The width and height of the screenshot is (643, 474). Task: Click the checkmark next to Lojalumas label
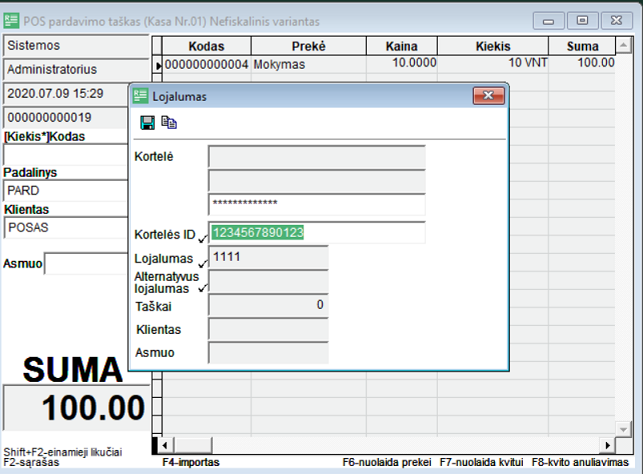coord(203,263)
